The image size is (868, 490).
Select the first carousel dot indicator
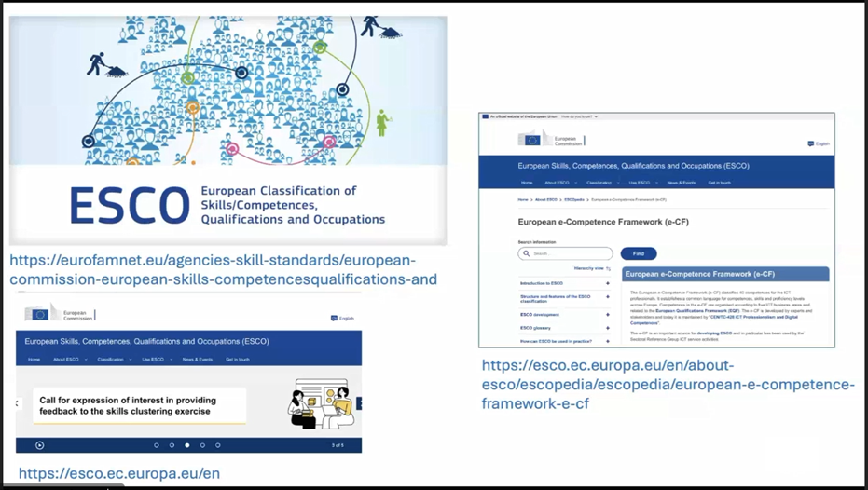point(156,445)
